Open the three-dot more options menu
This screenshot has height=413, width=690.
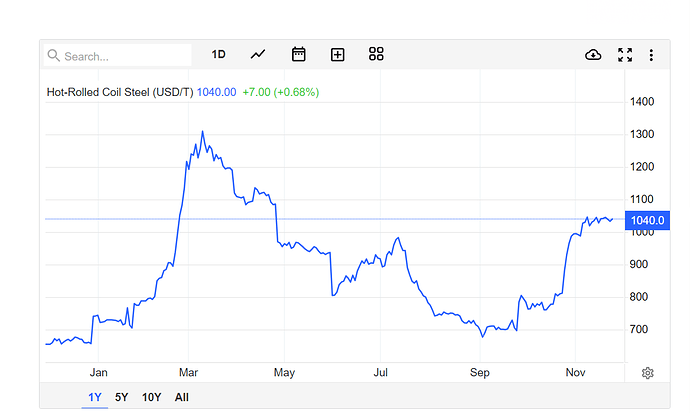(651, 54)
